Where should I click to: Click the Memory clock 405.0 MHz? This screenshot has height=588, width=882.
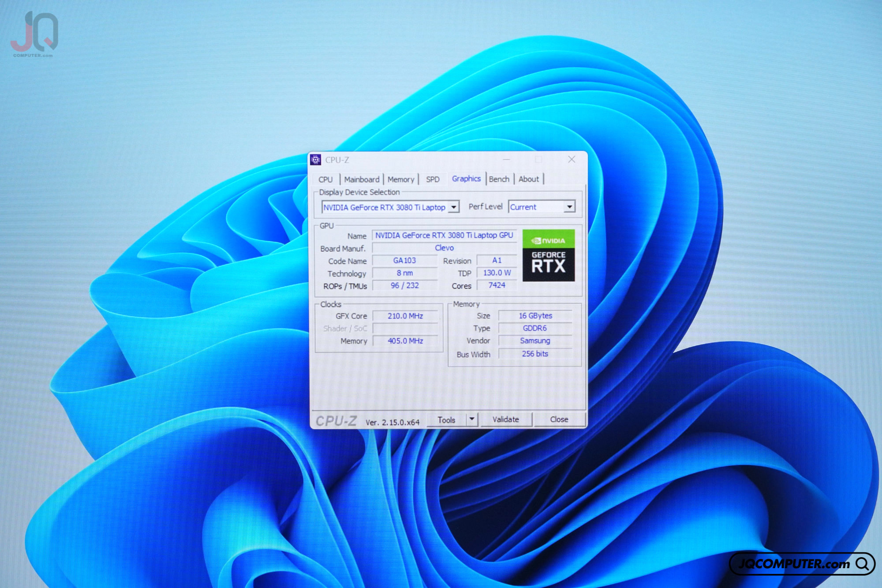[x=405, y=341]
